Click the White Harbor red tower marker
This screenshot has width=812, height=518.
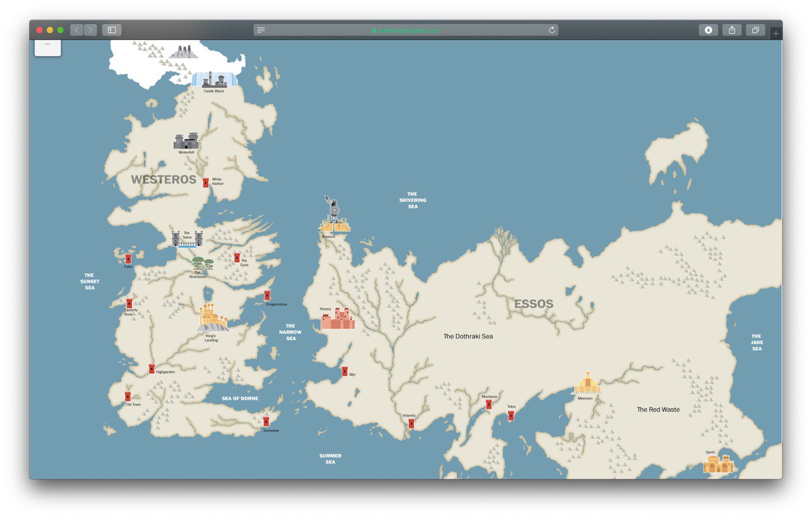(x=206, y=183)
